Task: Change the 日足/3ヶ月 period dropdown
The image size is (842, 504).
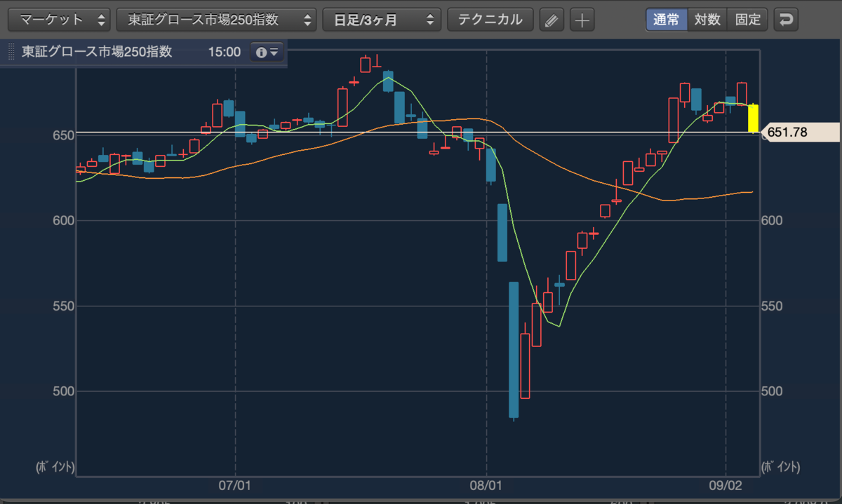Action: pyautogui.click(x=382, y=20)
